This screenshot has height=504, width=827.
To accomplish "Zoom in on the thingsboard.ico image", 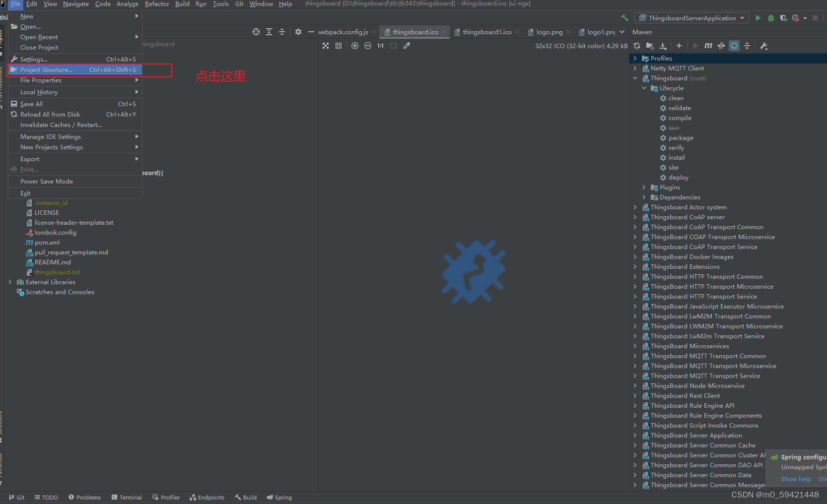I will tap(355, 46).
